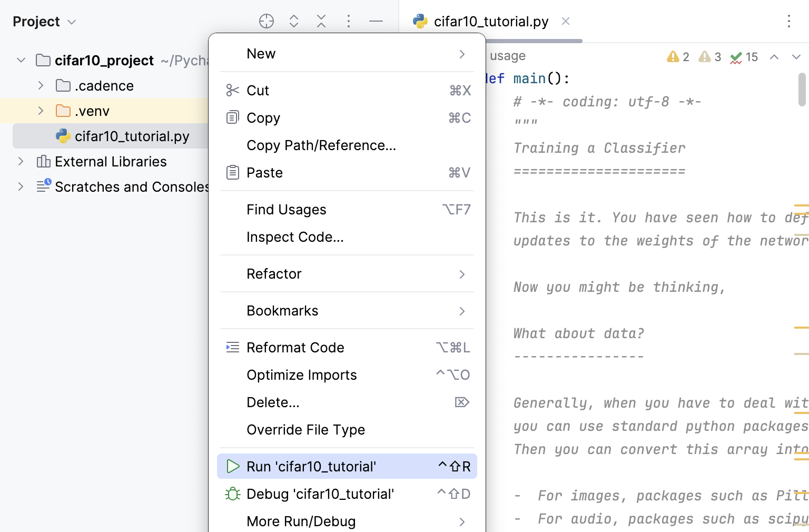The image size is (809, 532).
Task: Switch to cifar10_tutorial.py editor tab
Action: tap(491, 22)
